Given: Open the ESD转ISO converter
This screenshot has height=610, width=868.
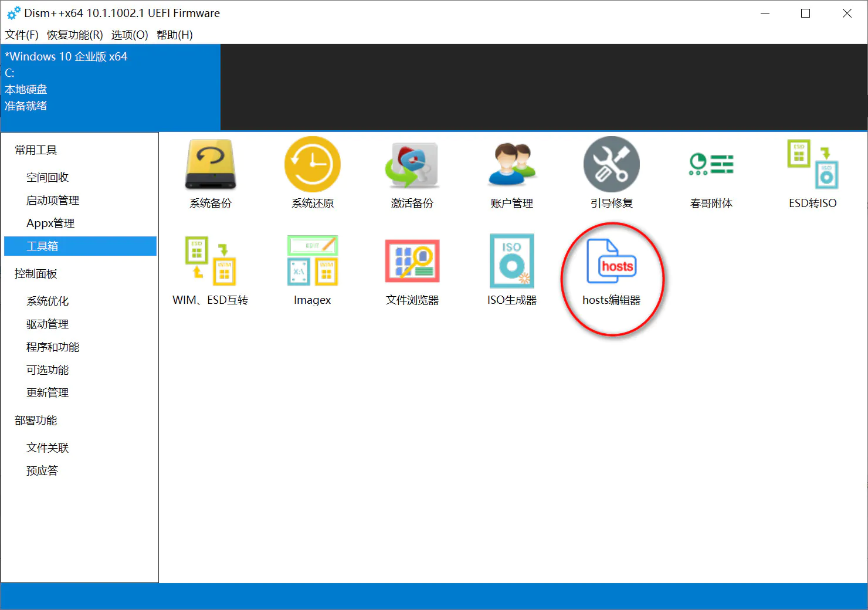Looking at the screenshot, I should [813, 174].
